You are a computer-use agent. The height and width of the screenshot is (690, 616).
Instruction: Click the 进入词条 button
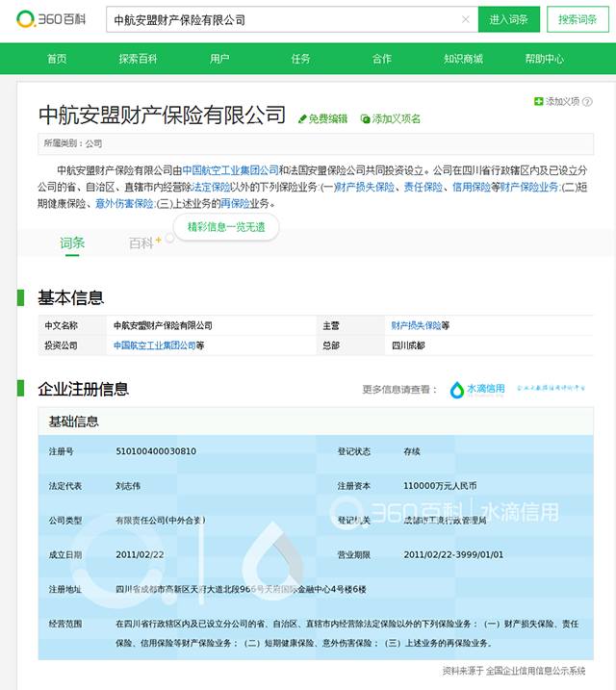pos(508,19)
